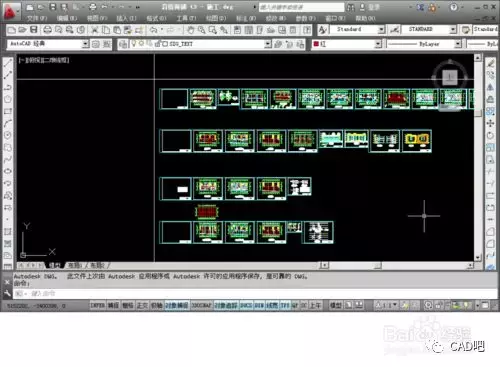Screen dimensions: 500x367
Task: Click the Save floppy disk icon
Action: 34,30
